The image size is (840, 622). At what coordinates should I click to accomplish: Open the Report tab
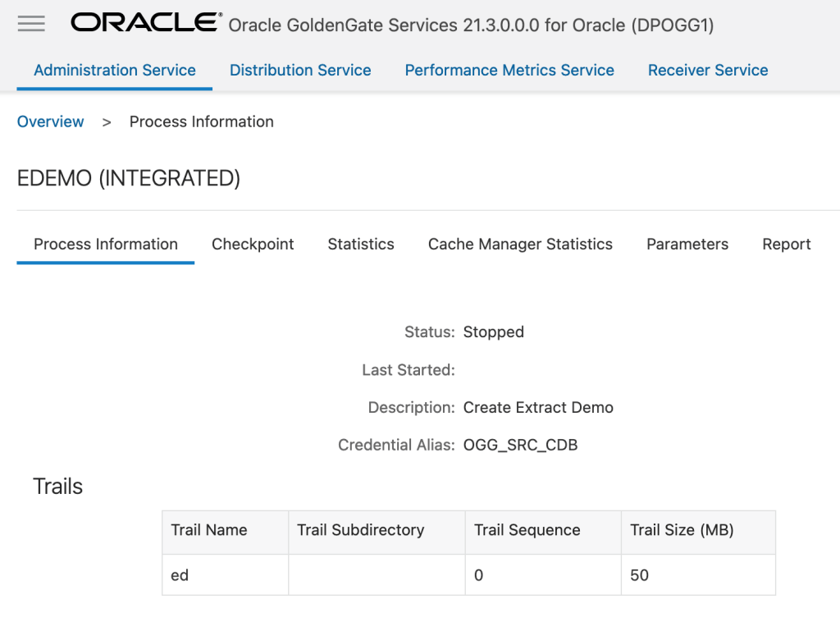coord(786,245)
